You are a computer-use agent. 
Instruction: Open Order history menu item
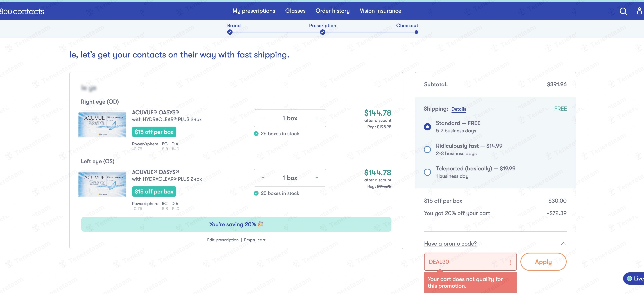[332, 11]
